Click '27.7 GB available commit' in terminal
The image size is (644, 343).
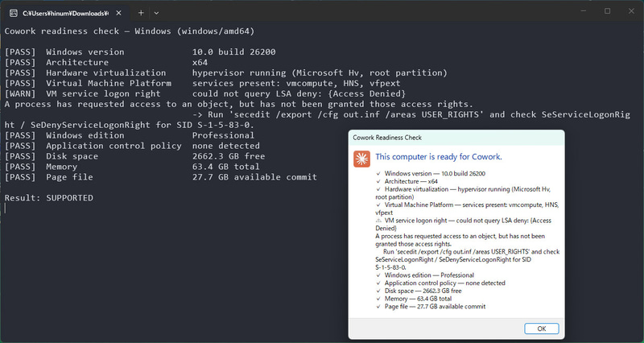click(x=254, y=177)
